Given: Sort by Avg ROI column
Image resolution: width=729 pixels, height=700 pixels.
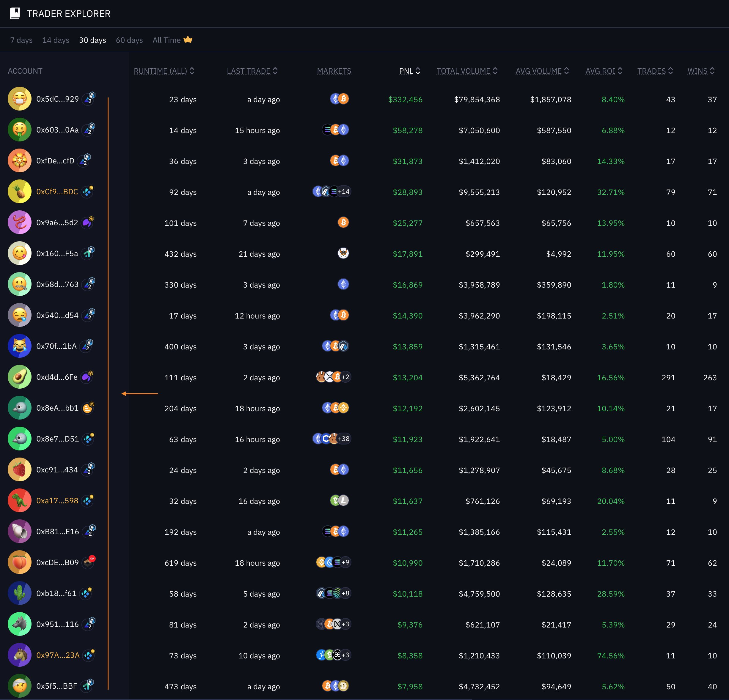Looking at the screenshot, I should (x=604, y=71).
